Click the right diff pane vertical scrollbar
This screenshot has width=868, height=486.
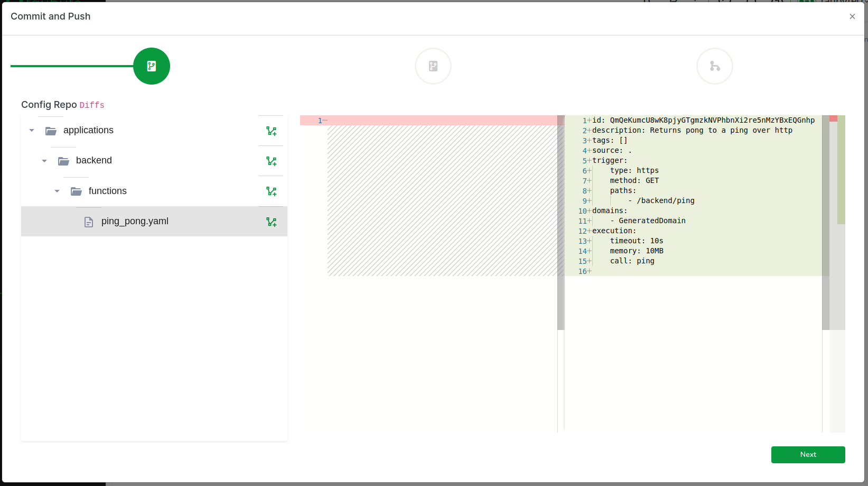pyautogui.click(x=826, y=222)
